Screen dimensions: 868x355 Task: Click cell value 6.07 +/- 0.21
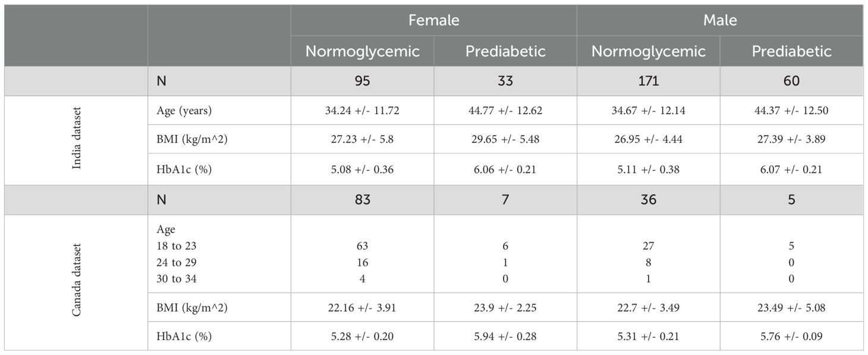(x=791, y=170)
